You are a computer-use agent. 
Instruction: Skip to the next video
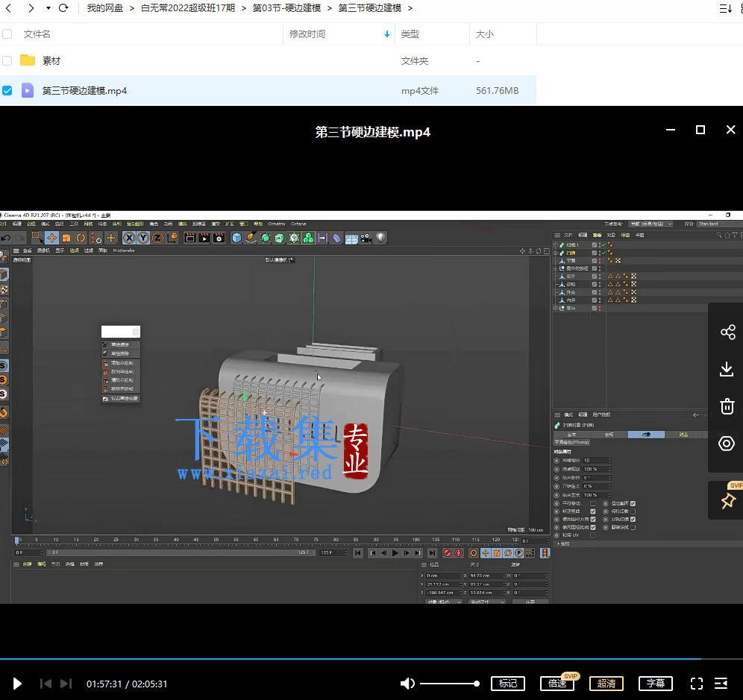(x=66, y=684)
